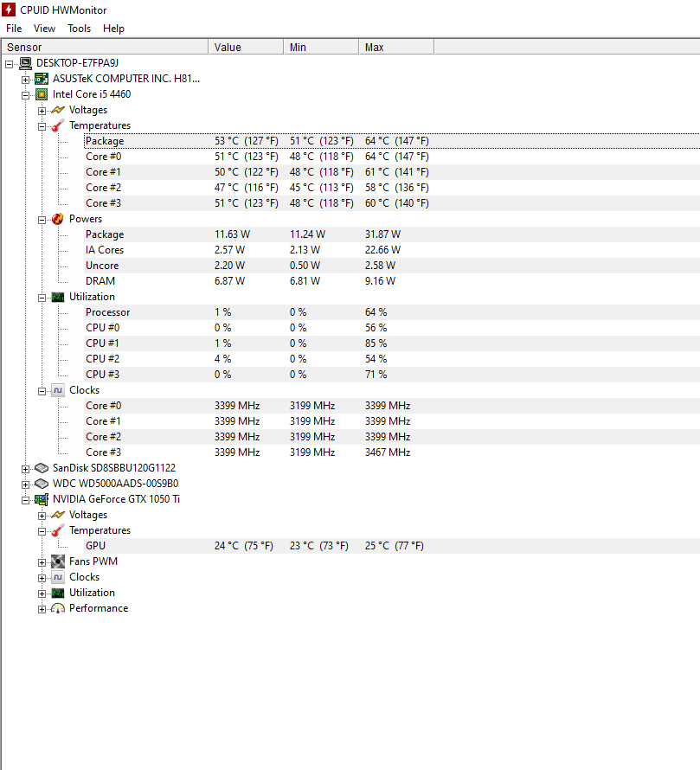Collapse the GPU Temperatures section

pyautogui.click(x=42, y=531)
